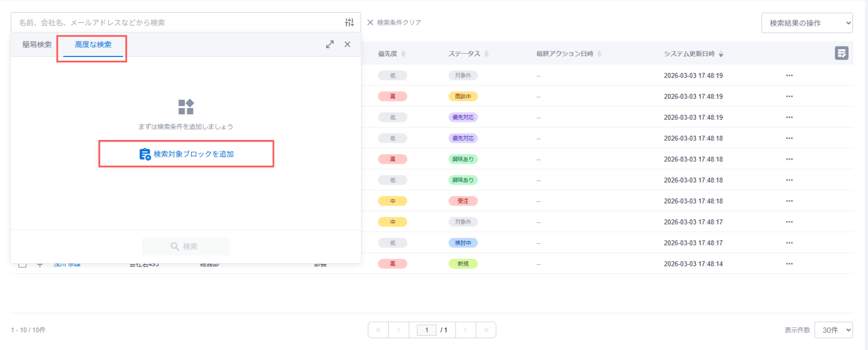The width and height of the screenshot is (868, 350).
Task: Expand the advanced search panel with arrow icon
Action: click(x=330, y=44)
